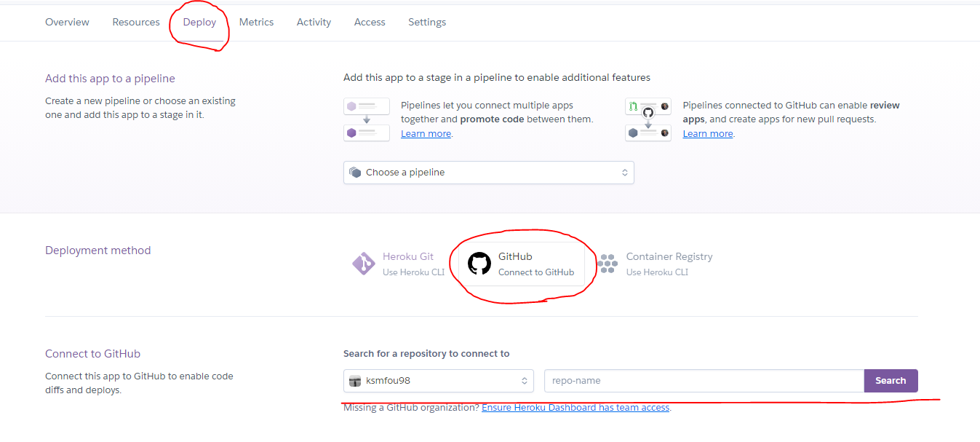The width and height of the screenshot is (980, 442).
Task: Choose GitHub Connect to GitHub method
Action: [x=521, y=264]
